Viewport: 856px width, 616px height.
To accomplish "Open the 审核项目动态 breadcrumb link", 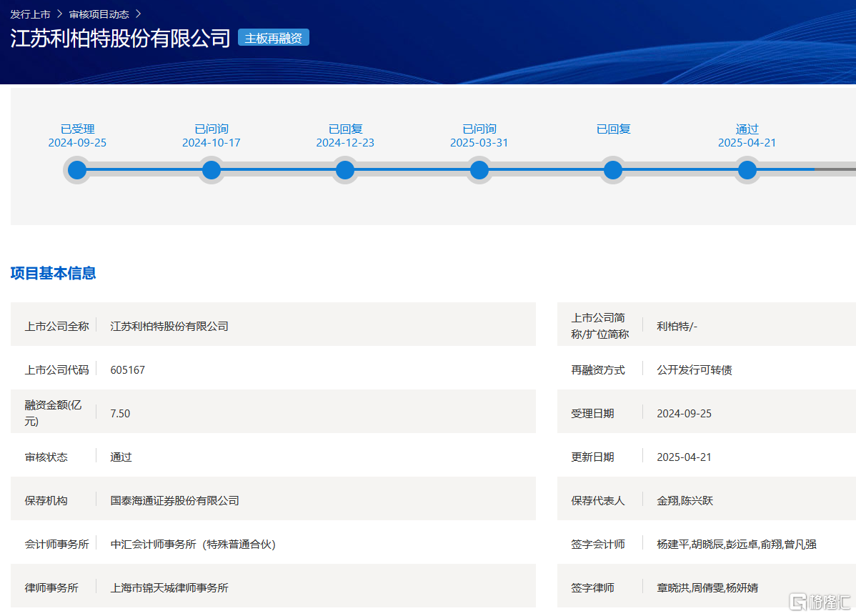I will pyautogui.click(x=99, y=14).
